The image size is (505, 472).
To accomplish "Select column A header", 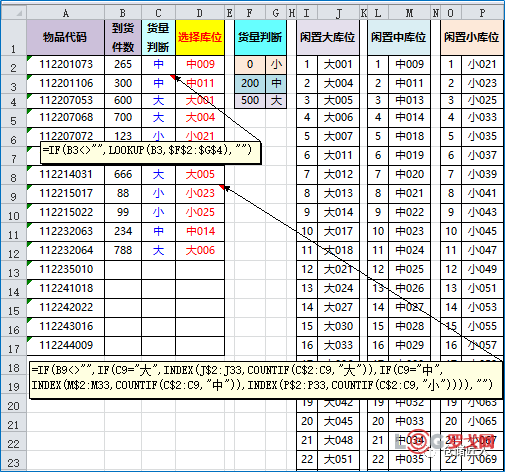I will 65,13.
